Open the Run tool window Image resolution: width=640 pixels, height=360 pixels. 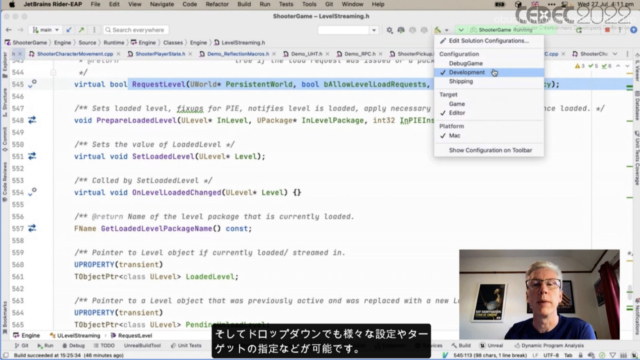tap(45, 346)
